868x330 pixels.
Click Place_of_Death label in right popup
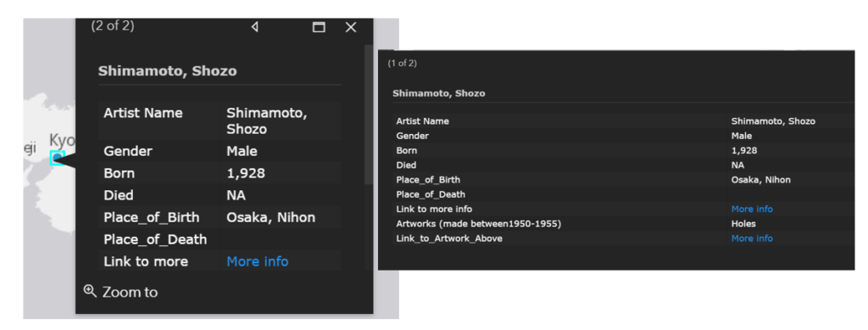431,194
